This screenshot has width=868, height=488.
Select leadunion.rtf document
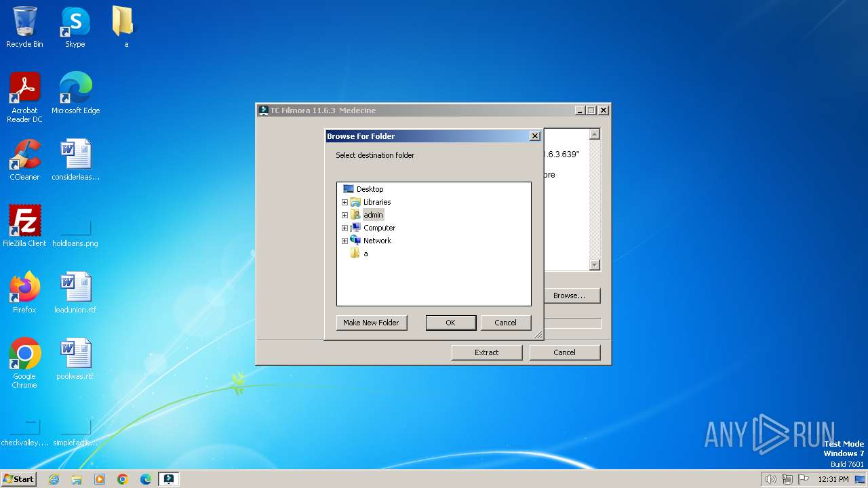pos(75,293)
